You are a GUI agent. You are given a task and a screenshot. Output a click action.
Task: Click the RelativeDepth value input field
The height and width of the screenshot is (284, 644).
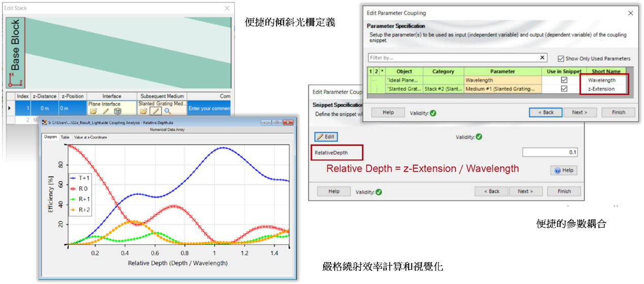550,152
